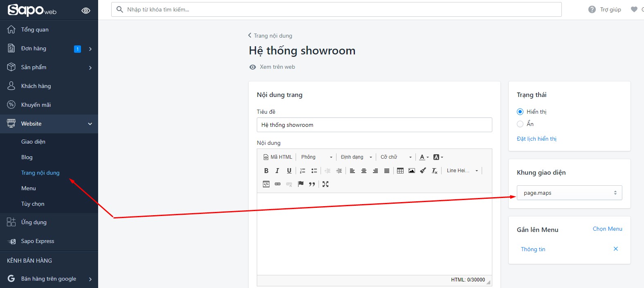Insert a block quote
Image resolution: width=644 pixels, height=288 pixels.
[x=312, y=184]
